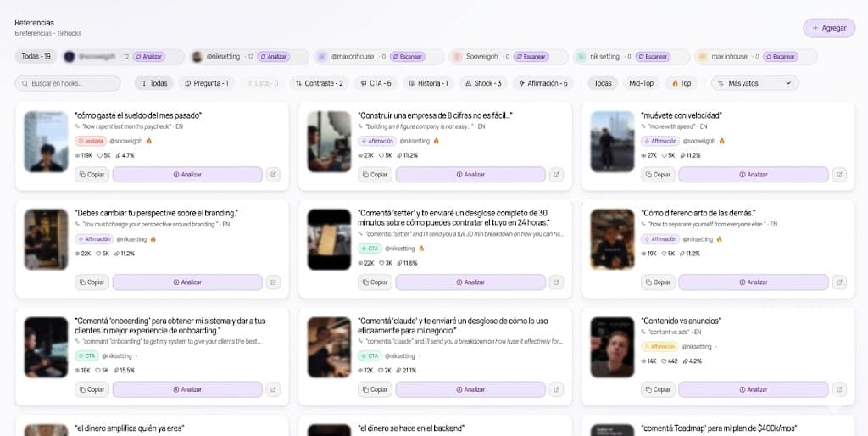868x436 pixels.
Task: Select the Todas · 19 references tab
Action: [36, 57]
